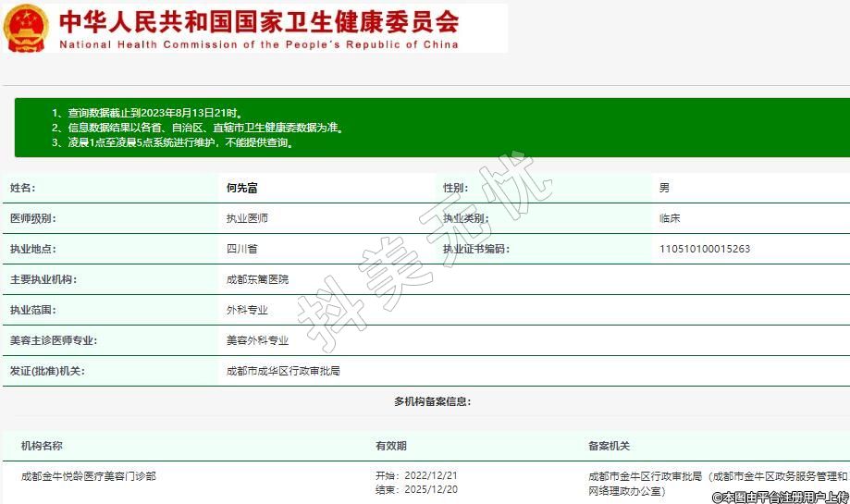Click the practice location value 四川省
The height and width of the screenshot is (504, 850).
242,249
